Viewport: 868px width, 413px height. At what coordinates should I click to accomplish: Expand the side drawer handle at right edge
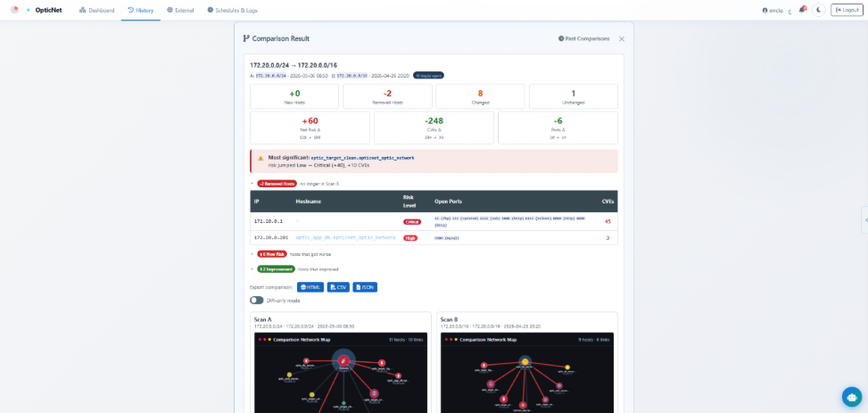click(x=864, y=220)
